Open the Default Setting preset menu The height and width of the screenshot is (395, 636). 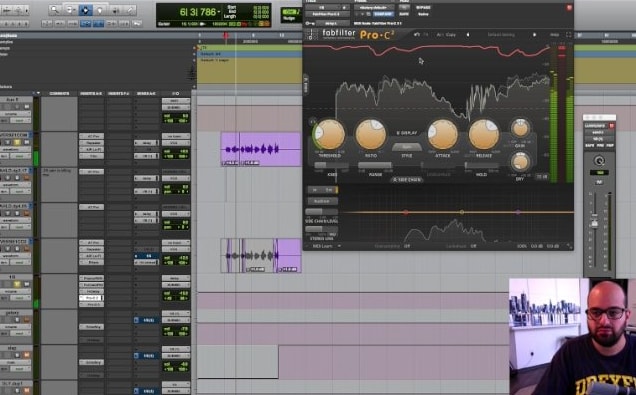[501, 35]
